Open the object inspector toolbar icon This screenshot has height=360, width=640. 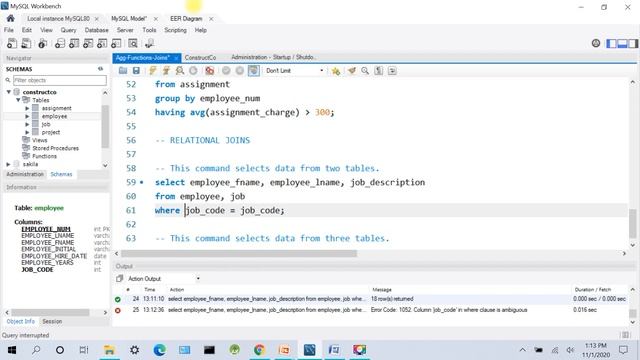(x=42, y=43)
